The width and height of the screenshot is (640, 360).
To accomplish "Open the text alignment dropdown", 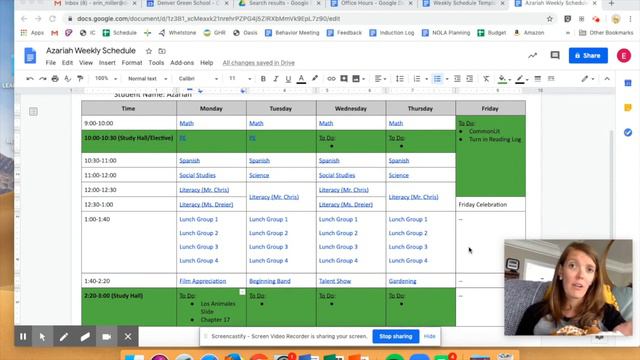I will click(x=380, y=79).
